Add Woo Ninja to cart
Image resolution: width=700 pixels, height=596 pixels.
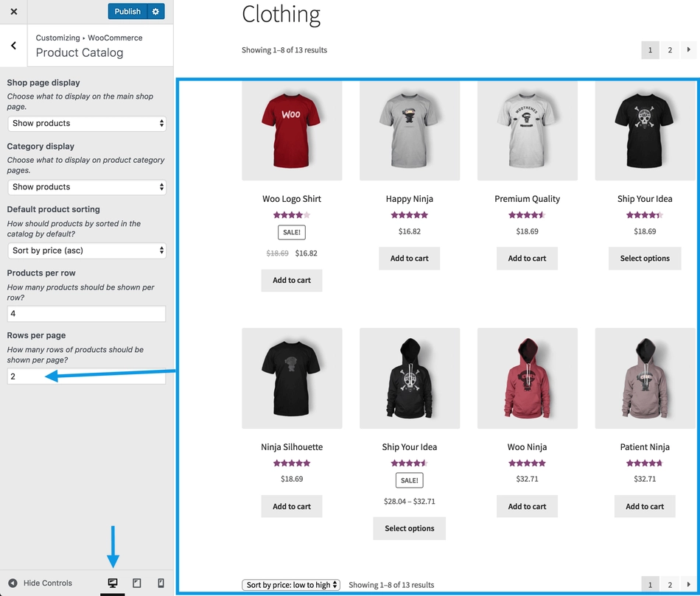528,506
